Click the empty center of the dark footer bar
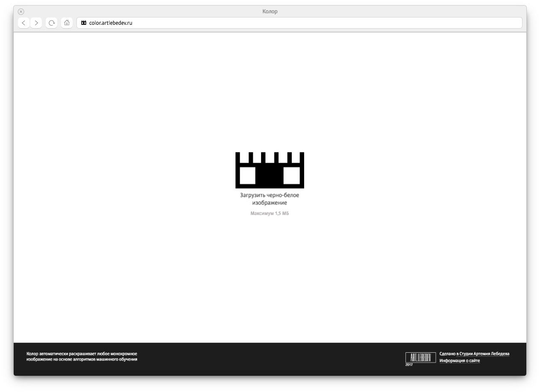 click(270, 359)
